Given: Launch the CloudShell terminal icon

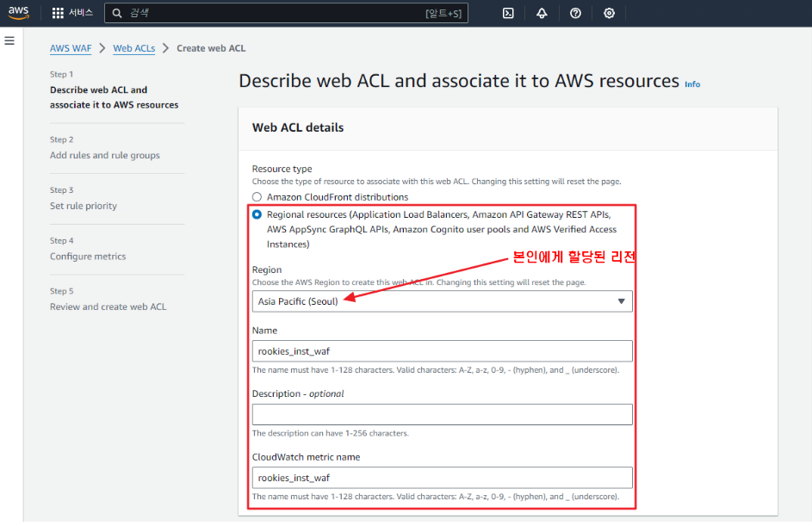Looking at the screenshot, I should point(508,14).
